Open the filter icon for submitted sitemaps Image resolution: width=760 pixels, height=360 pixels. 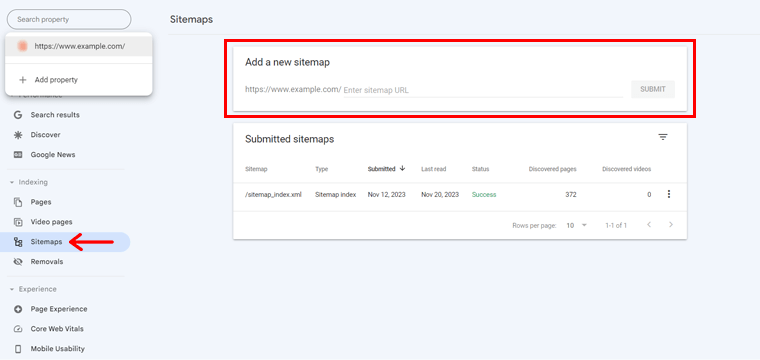(x=663, y=137)
